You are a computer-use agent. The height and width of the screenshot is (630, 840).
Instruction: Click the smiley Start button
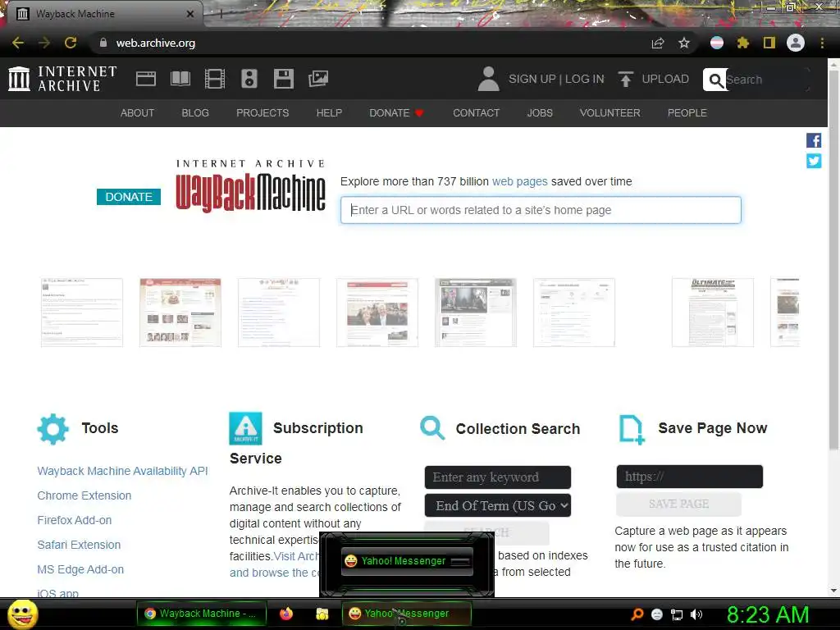click(23, 614)
